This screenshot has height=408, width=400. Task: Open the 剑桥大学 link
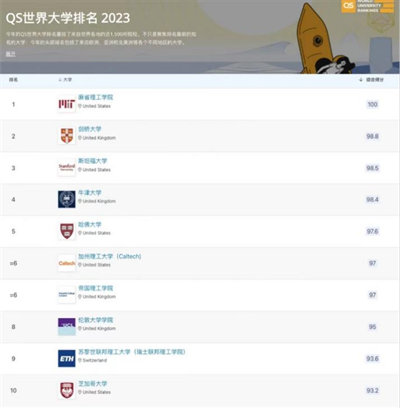(90, 129)
